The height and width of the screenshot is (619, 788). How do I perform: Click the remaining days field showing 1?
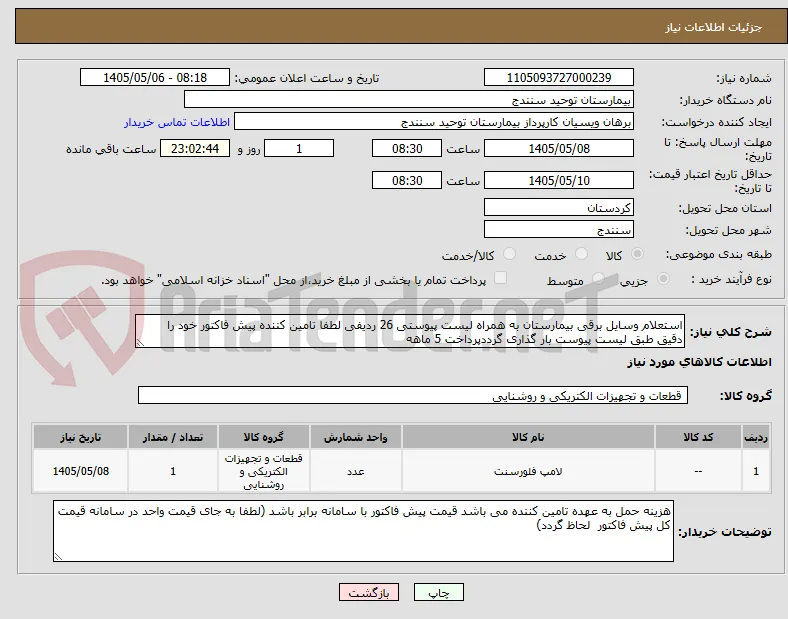click(x=299, y=149)
